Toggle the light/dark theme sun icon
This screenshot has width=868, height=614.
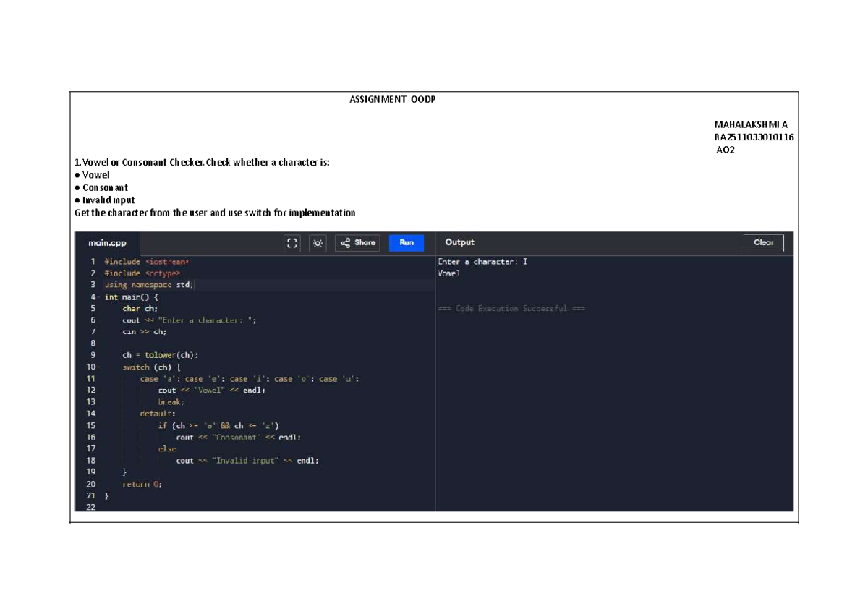pyautogui.click(x=318, y=243)
